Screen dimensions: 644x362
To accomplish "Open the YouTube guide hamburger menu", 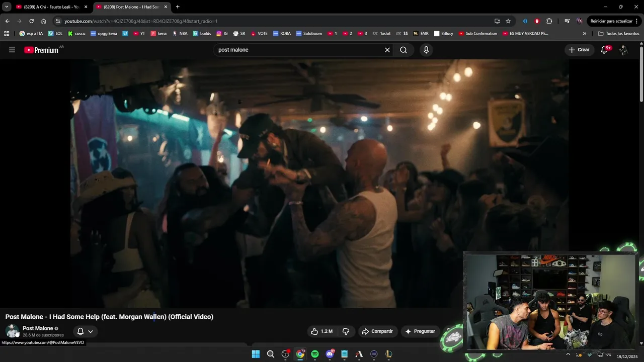I will click(x=12, y=50).
